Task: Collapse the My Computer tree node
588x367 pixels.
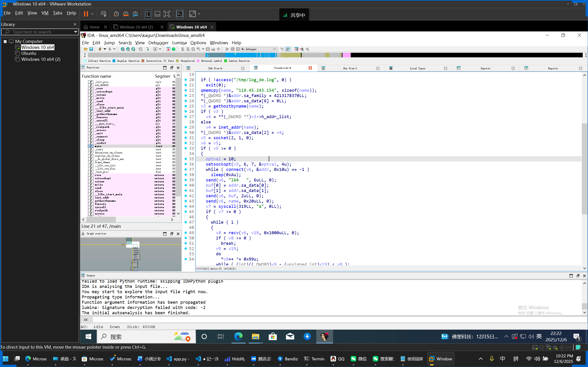Action: pyautogui.click(x=5, y=42)
